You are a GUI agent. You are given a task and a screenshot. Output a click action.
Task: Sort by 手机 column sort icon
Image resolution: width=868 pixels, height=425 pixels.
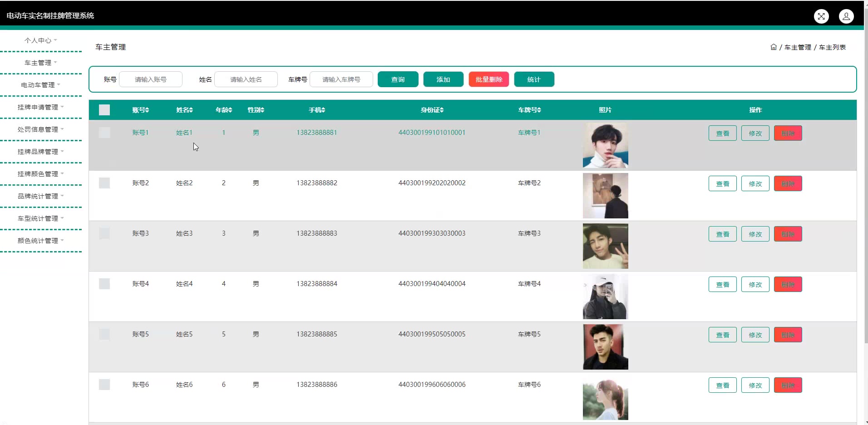[x=323, y=110]
